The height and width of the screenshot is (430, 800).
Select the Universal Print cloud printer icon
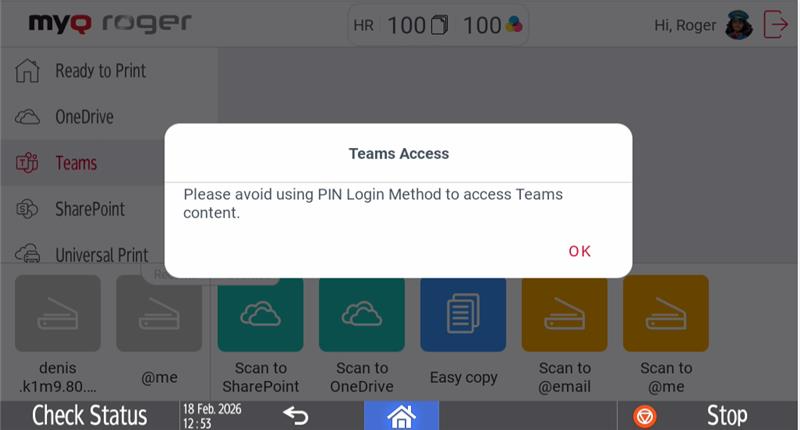coord(27,254)
